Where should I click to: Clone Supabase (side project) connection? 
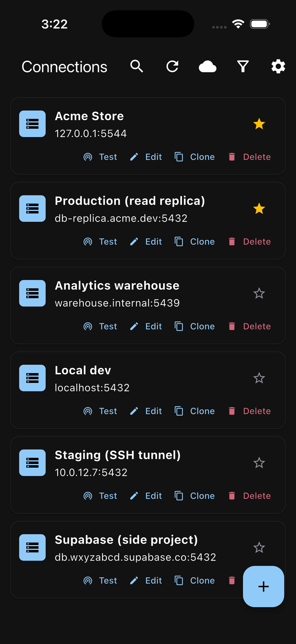coord(195,581)
